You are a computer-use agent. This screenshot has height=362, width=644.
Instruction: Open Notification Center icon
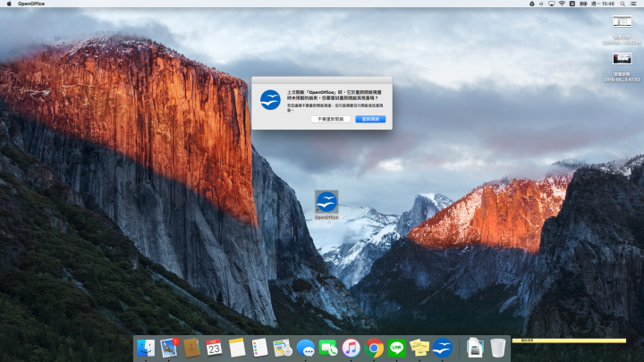click(633, 4)
